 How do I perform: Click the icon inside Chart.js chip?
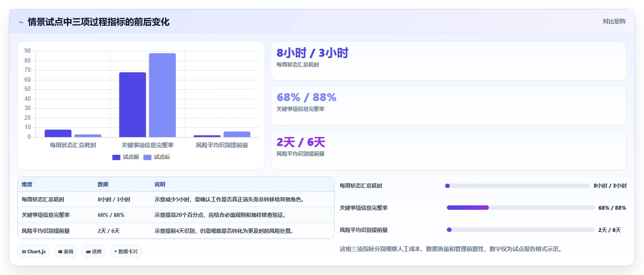(x=24, y=251)
